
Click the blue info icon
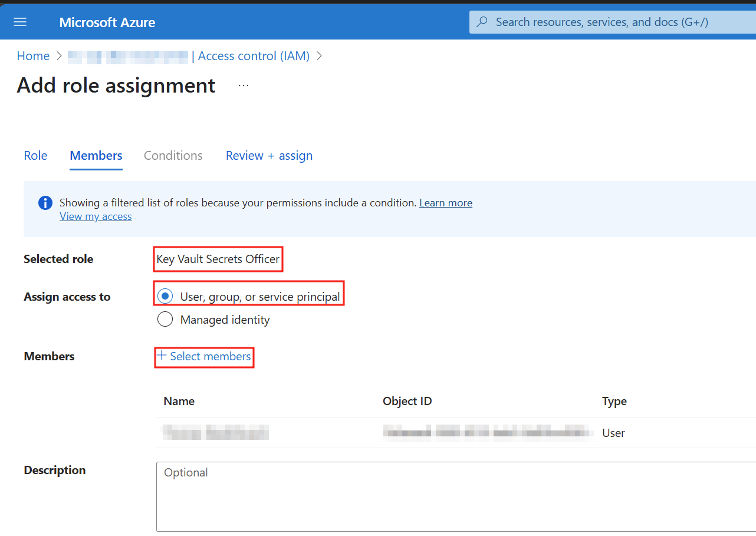click(x=45, y=203)
